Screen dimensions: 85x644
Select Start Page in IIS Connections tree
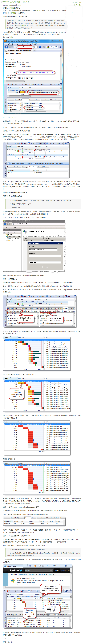point(11,235)
